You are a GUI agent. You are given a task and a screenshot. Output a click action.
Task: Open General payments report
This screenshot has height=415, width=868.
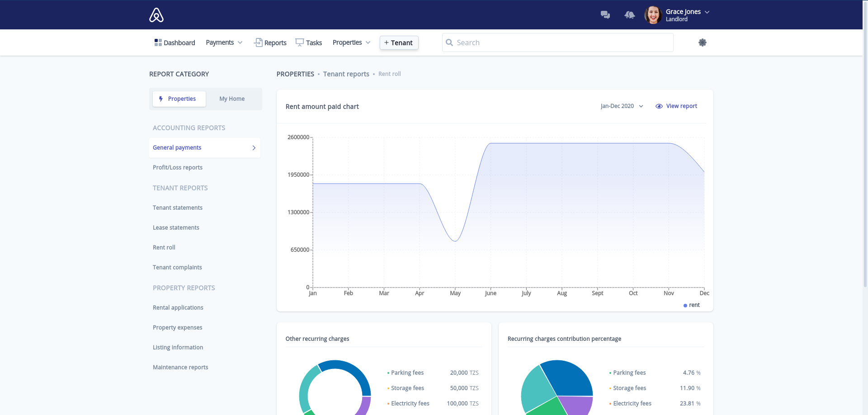[x=205, y=148]
